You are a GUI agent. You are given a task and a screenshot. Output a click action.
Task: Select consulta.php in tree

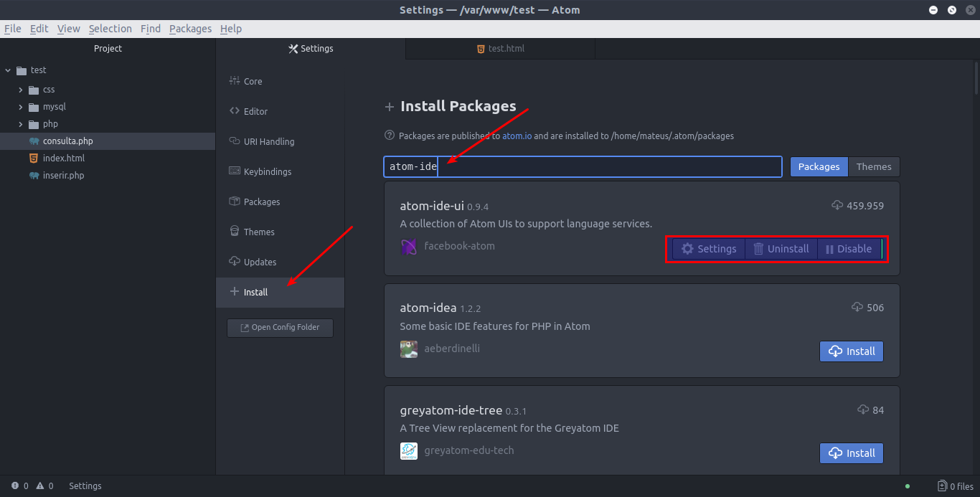pyautogui.click(x=108, y=141)
